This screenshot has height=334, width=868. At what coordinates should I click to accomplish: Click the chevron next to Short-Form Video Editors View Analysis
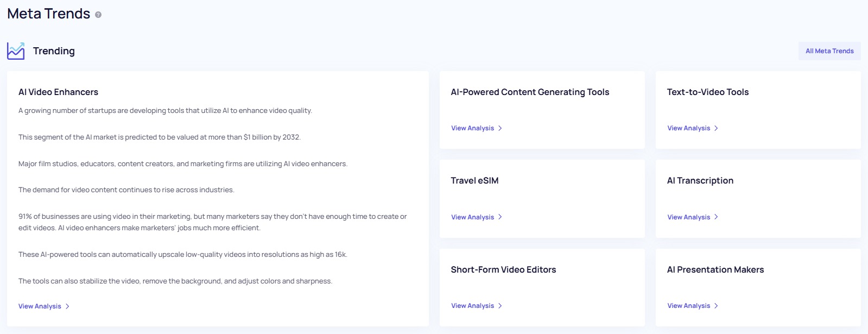[x=500, y=306]
